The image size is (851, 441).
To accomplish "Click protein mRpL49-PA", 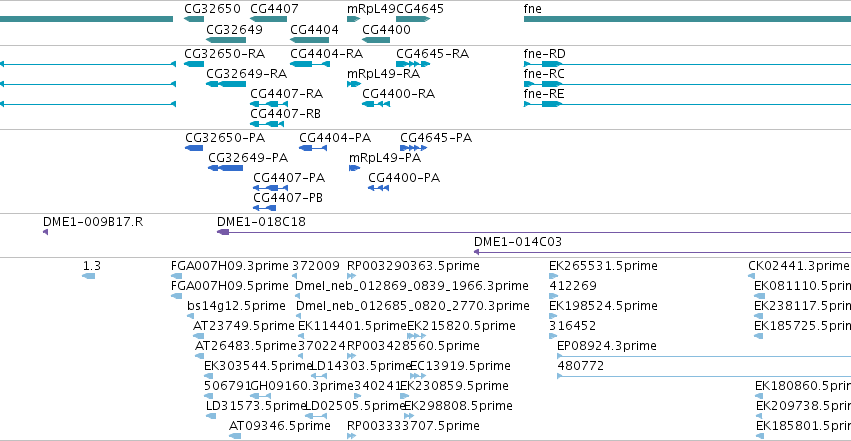I will pos(354,168).
